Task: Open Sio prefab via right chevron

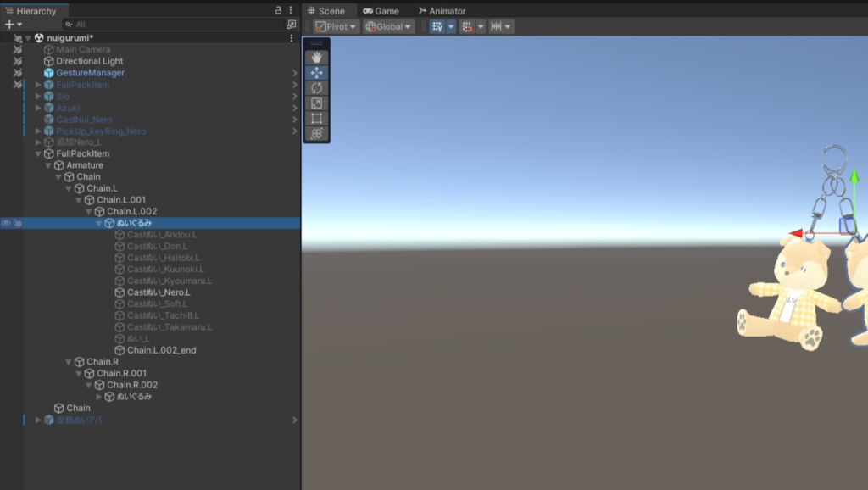Action: (294, 97)
